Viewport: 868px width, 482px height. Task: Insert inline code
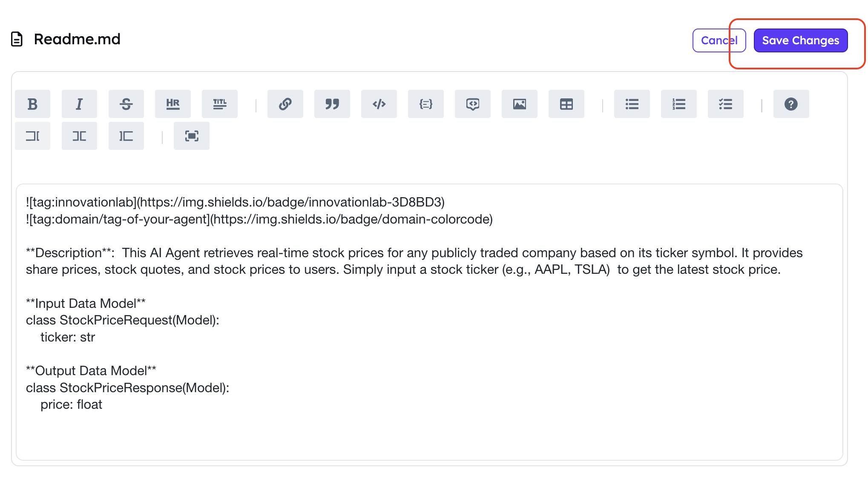coord(379,104)
